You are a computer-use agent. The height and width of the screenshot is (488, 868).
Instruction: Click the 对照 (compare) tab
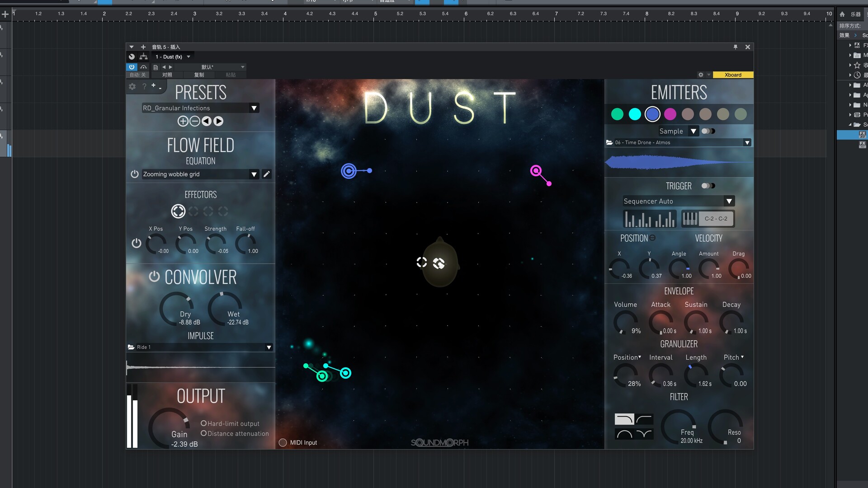coord(167,75)
